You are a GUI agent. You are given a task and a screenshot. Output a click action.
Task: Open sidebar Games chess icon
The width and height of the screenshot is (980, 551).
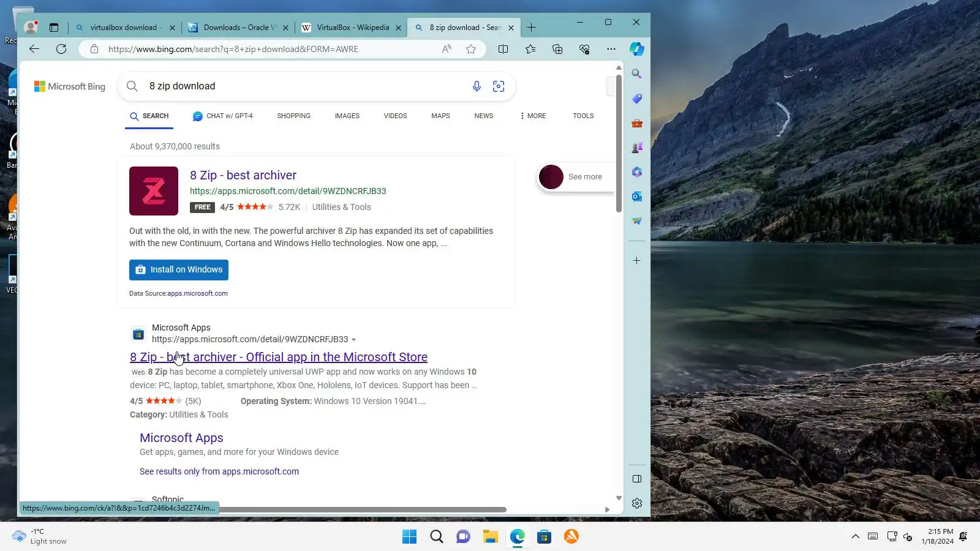click(637, 148)
